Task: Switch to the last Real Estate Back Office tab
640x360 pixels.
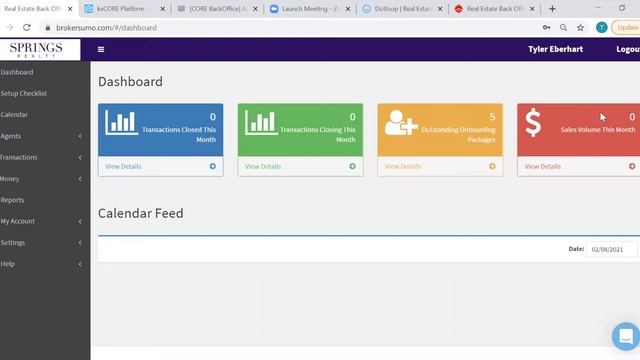Action: [x=495, y=9]
